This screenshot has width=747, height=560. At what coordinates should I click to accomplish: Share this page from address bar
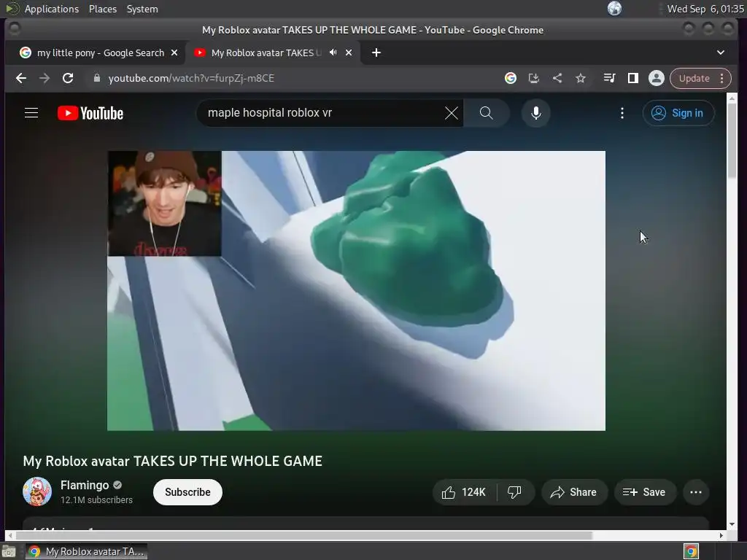[x=557, y=78]
